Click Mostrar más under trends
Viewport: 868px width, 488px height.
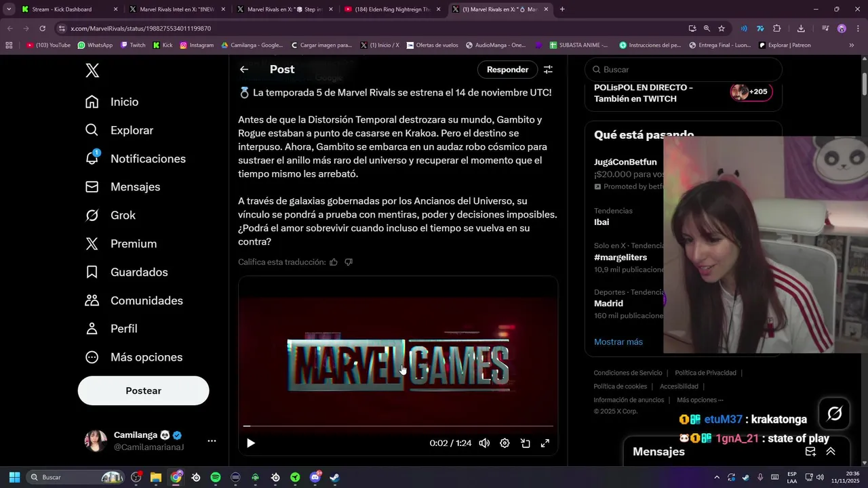click(x=618, y=342)
